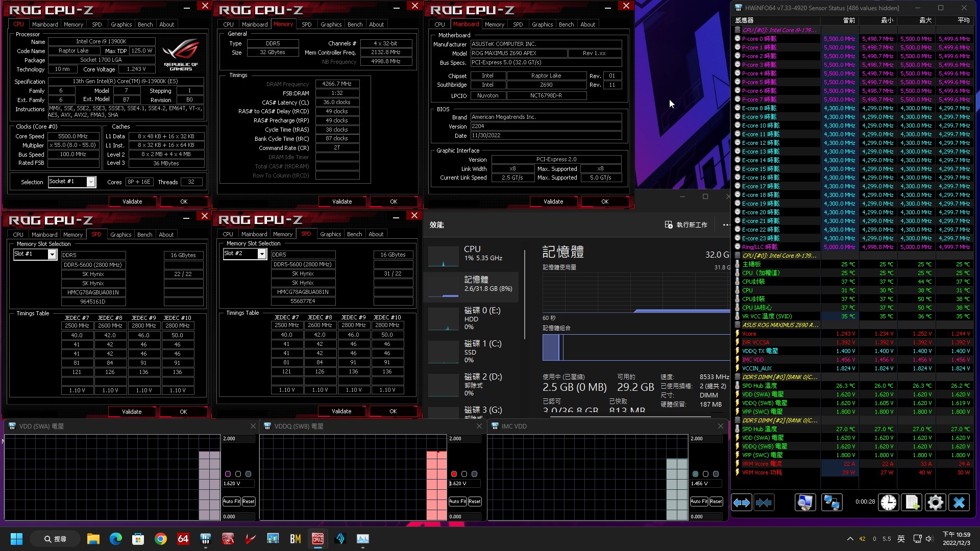980x551 pixels.
Task: Show hidden tray icons chevron
Action: click(x=850, y=539)
